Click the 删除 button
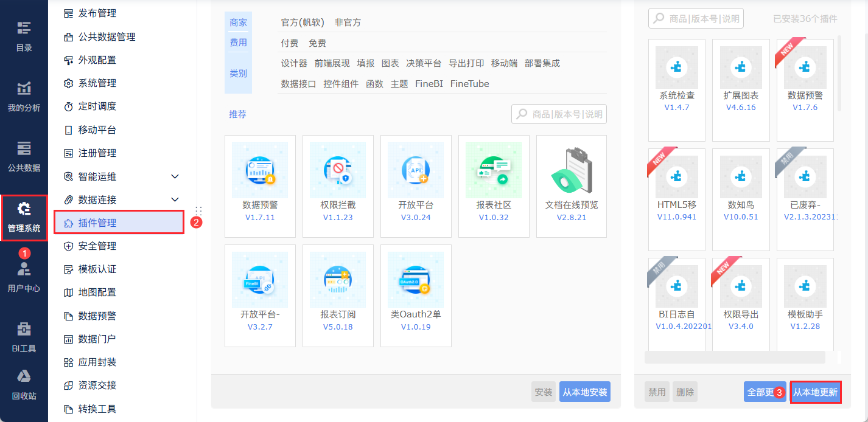The width and height of the screenshot is (868, 422). (685, 392)
